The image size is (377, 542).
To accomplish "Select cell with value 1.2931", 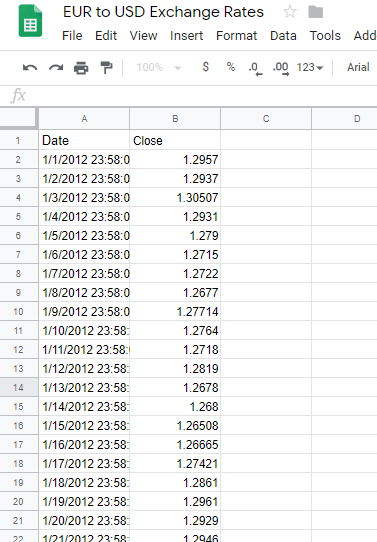I will tap(175, 216).
